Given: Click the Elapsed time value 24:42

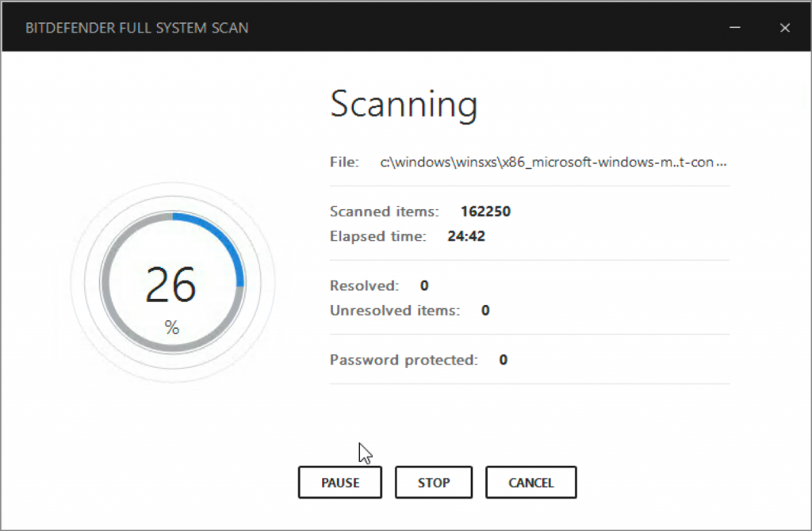Looking at the screenshot, I should point(469,235).
